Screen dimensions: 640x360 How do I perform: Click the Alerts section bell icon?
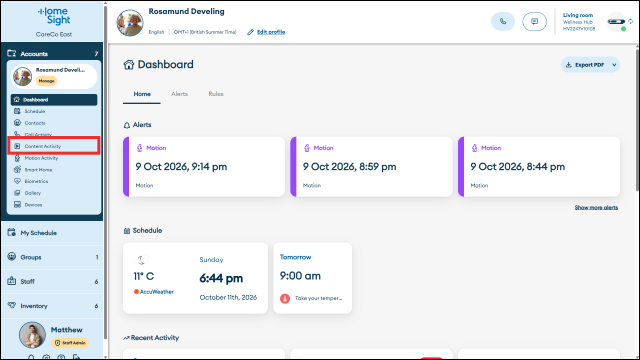(x=127, y=125)
